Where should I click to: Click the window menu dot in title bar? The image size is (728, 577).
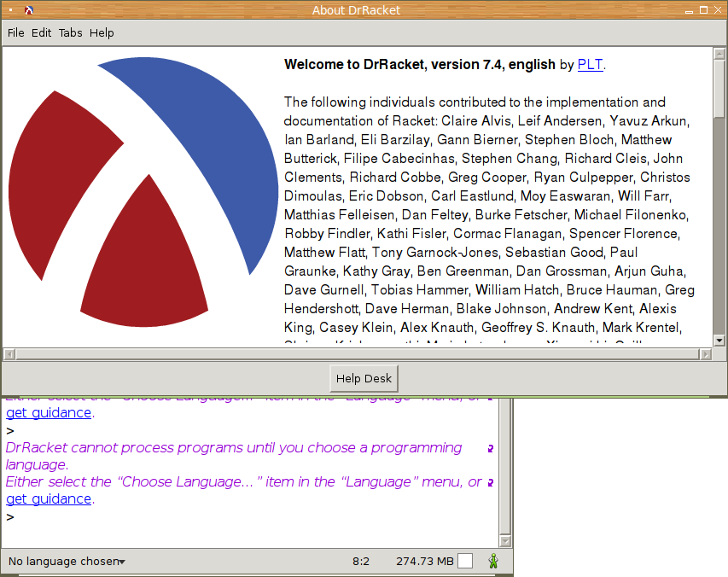coord(10,10)
